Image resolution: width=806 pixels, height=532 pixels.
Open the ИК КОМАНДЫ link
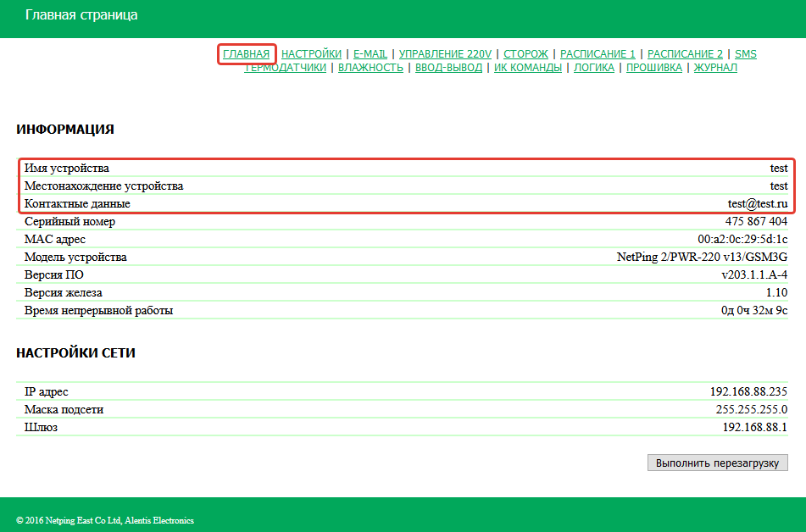tap(527, 68)
